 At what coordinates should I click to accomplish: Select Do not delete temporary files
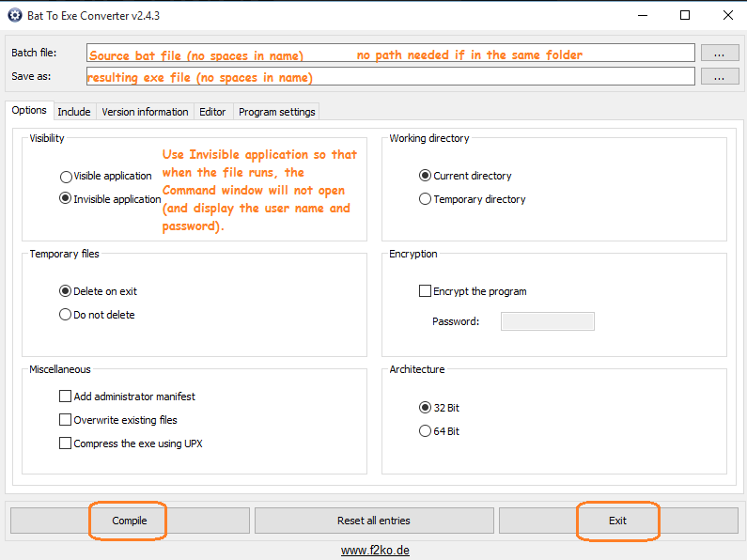point(66,315)
